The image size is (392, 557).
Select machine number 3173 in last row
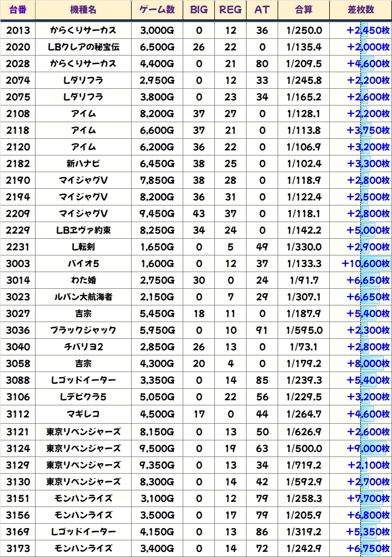click(18, 548)
